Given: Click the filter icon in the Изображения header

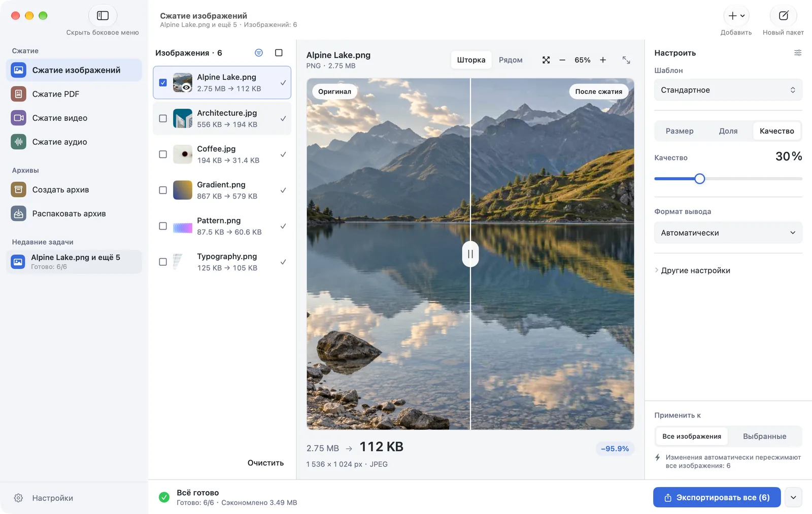Looking at the screenshot, I should [x=259, y=53].
